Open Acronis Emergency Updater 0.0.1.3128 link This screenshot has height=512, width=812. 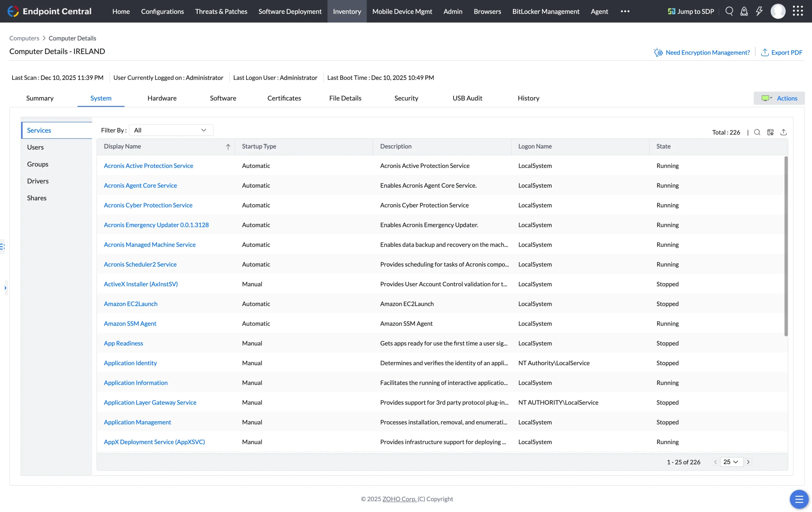click(x=156, y=225)
